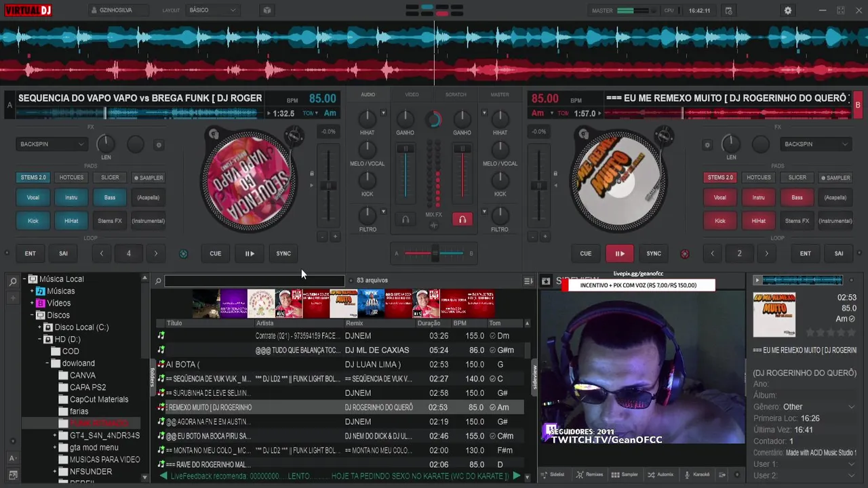Open the Gênero Other dropdown
The width and height of the screenshot is (868, 488).
point(850,407)
